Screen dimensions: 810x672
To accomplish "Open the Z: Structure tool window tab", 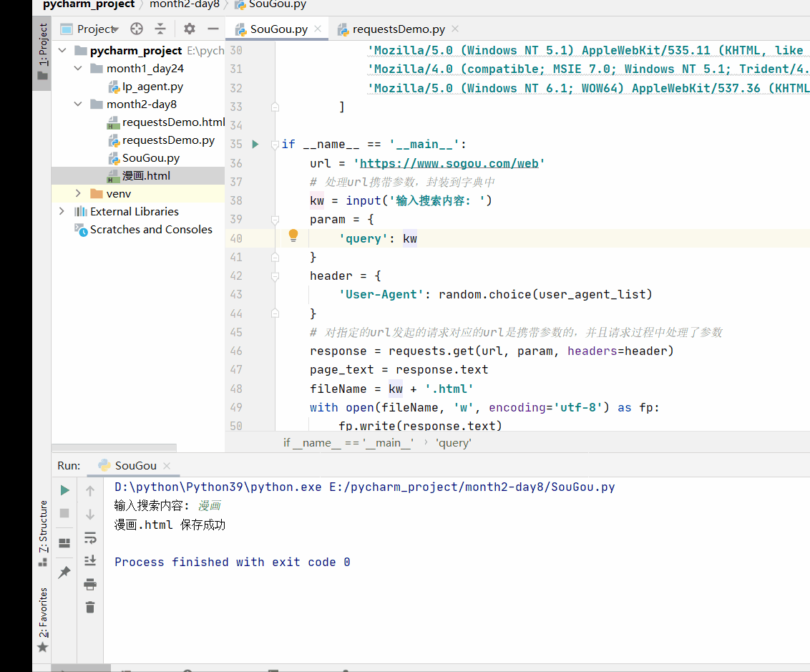I will [42, 532].
